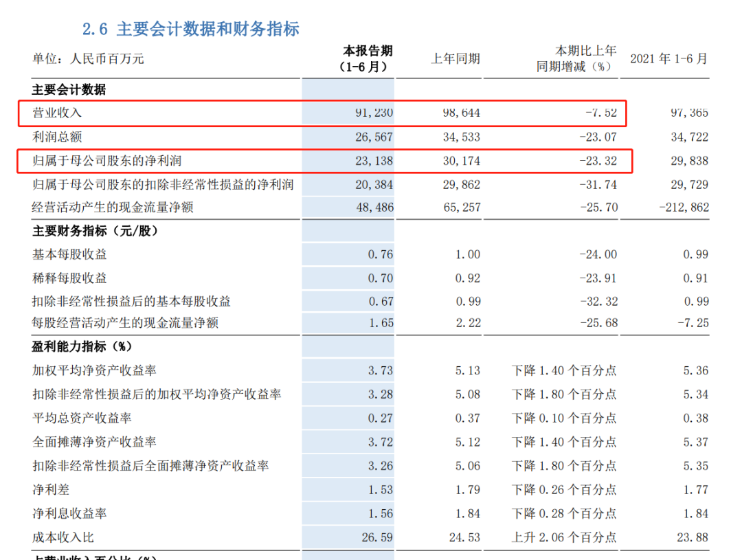Viewport: 742px width, 560px height.
Task: Click the 全面摊薄净资产收益率 row label
Action: (94, 442)
